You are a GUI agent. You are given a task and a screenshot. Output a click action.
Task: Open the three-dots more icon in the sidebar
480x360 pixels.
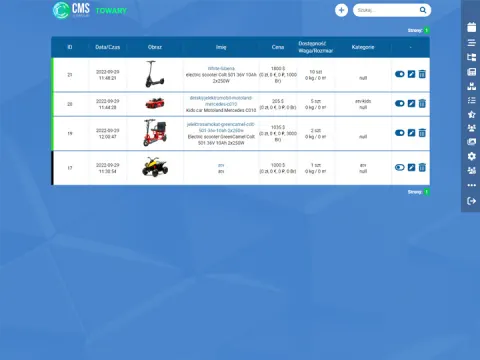(x=471, y=185)
